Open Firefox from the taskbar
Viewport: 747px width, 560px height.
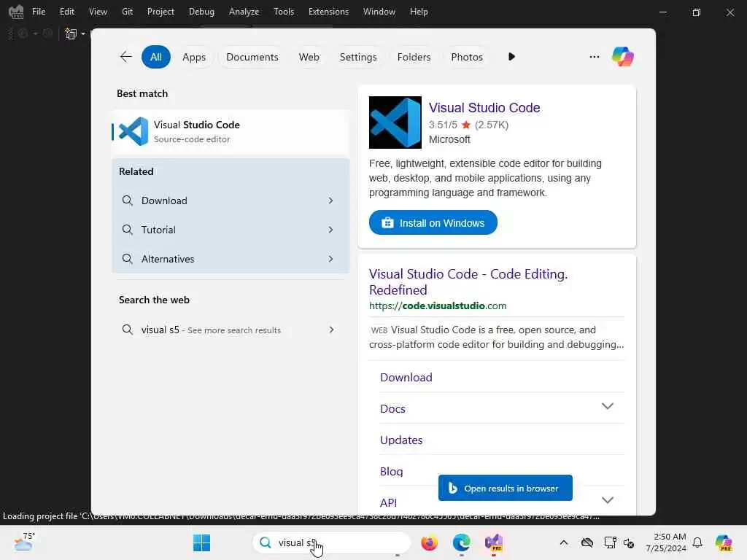[429, 542]
